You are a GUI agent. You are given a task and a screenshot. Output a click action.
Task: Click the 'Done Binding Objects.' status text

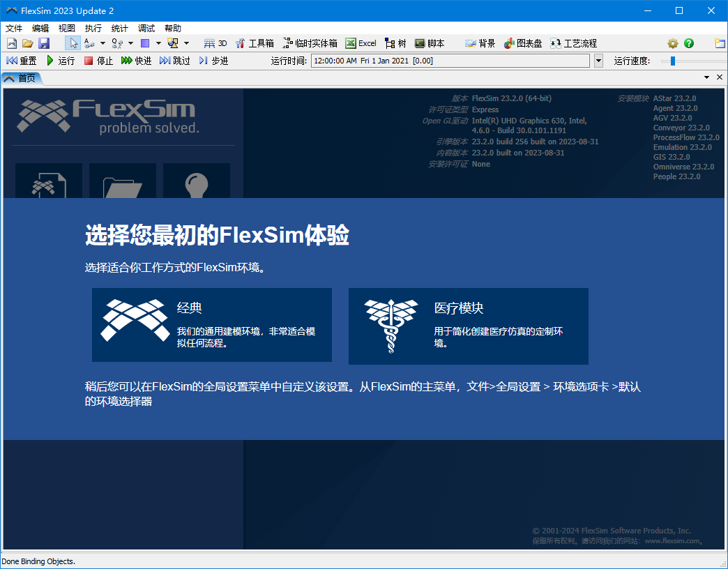38,561
